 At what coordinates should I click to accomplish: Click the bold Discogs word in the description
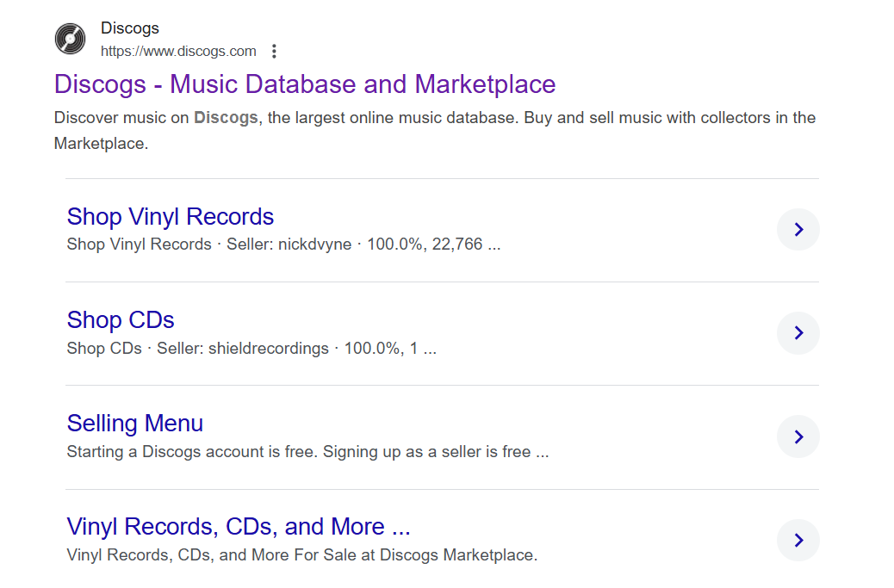[x=226, y=118]
